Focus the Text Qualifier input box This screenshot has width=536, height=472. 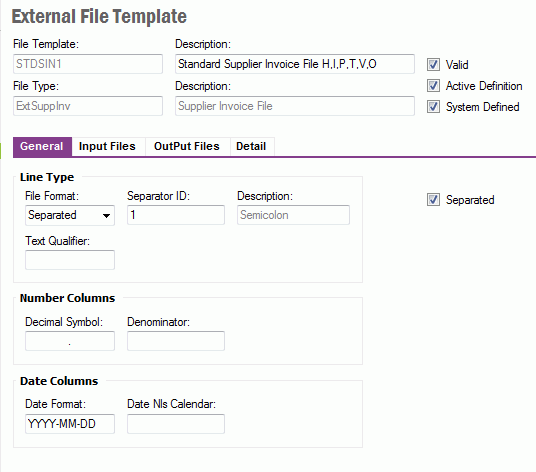coord(70,260)
